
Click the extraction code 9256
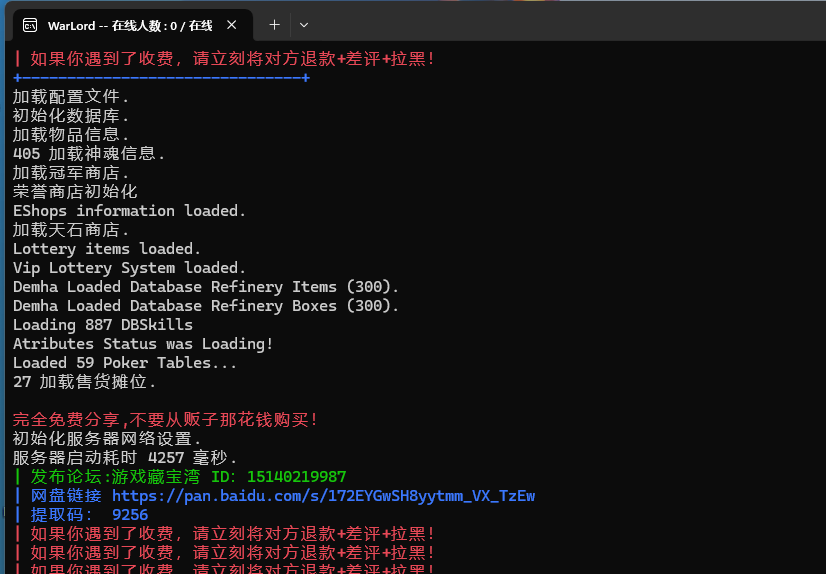pyautogui.click(x=130, y=515)
